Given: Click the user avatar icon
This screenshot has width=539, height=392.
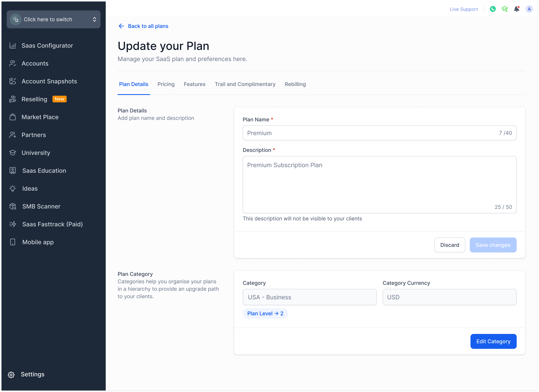Looking at the screenshot, I should tap(529, 9).
